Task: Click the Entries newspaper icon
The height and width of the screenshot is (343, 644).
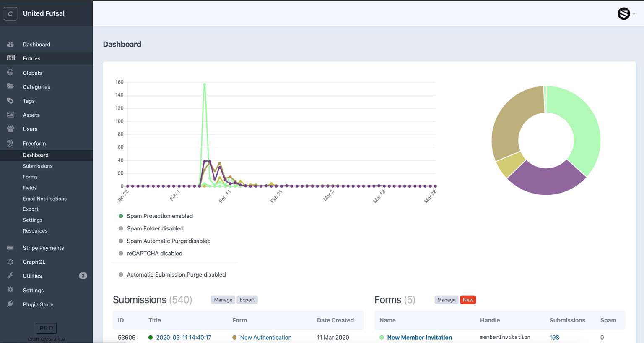Action: tap(10, 58)
